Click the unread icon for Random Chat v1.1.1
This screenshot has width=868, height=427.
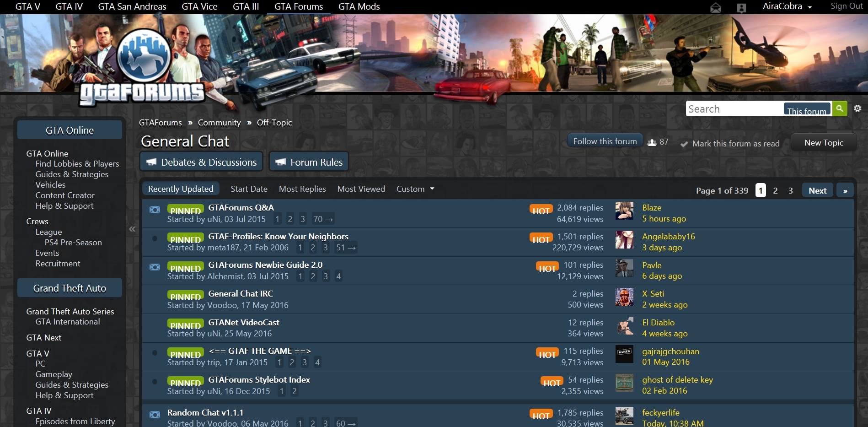pos(155,415)
